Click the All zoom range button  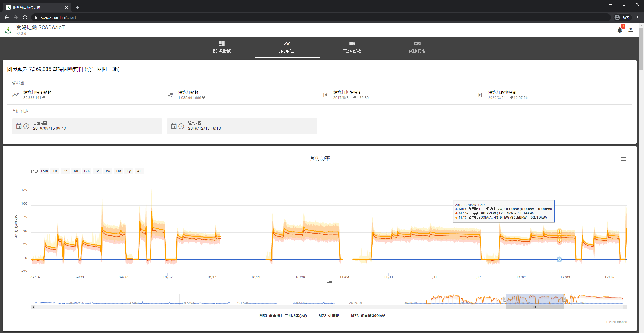[x=139, y=171]
